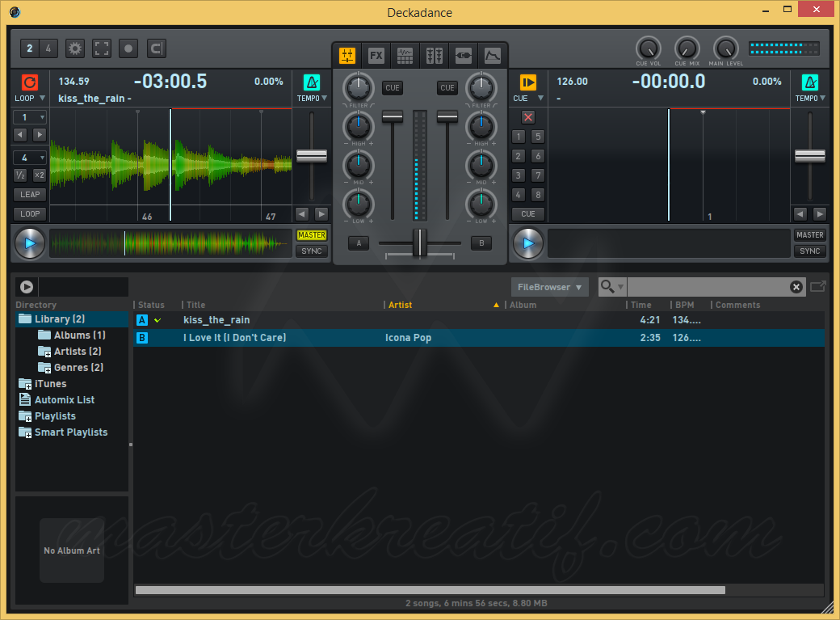The width and height of the screenshot is (840, 620).
Task: Toggle MASTER on deck A
Action: tap(312, 235)
